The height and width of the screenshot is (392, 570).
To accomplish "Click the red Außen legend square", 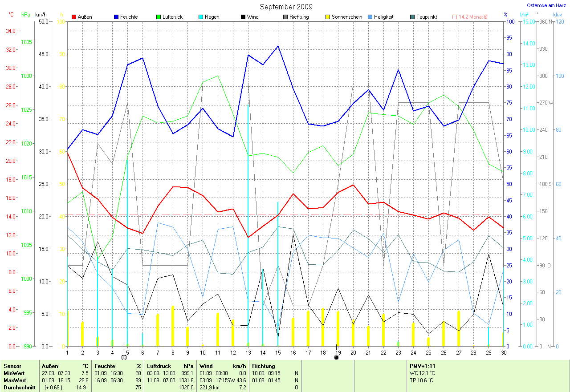I will coord(74,17).
